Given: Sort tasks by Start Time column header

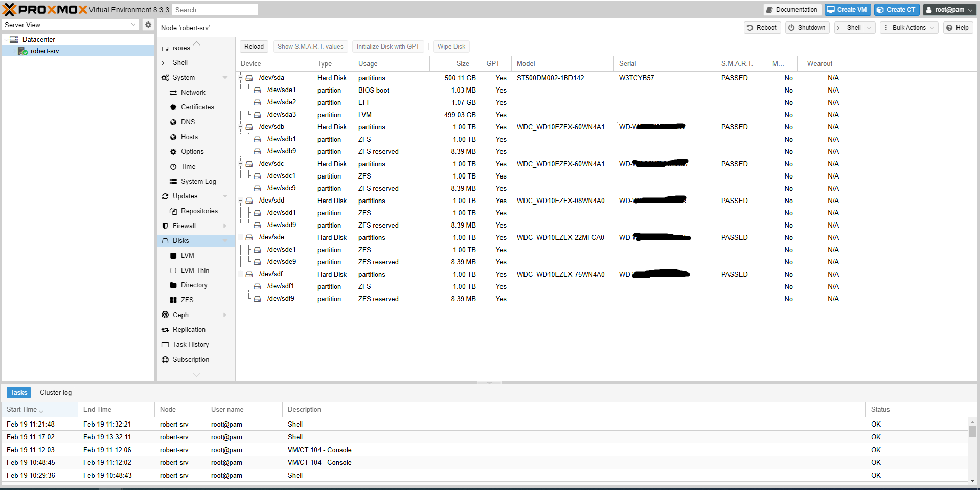Looking at the screenshot, I should [x=39, y=410].
